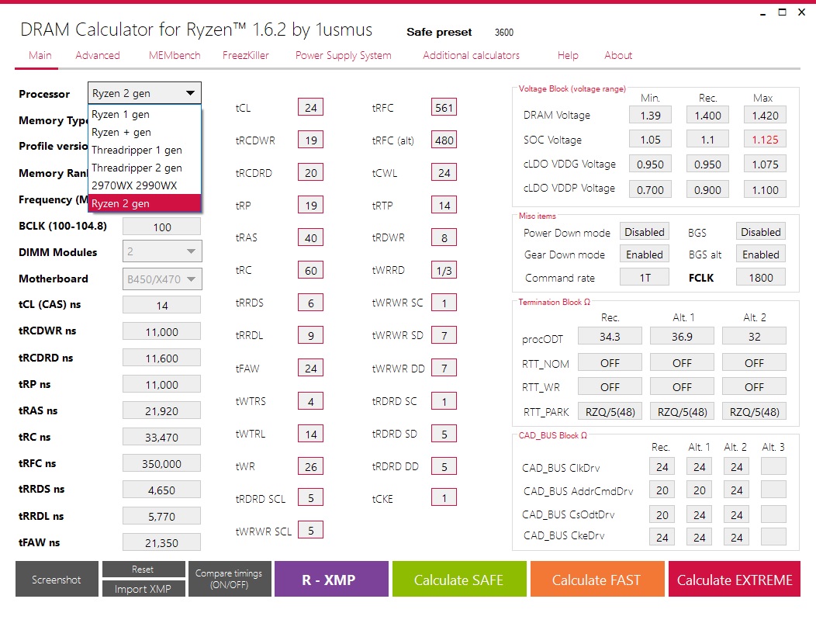Viewport: 816px width, 644px height.
Task: Edit the tRCDWR ns field
Action: coord(162,331)
